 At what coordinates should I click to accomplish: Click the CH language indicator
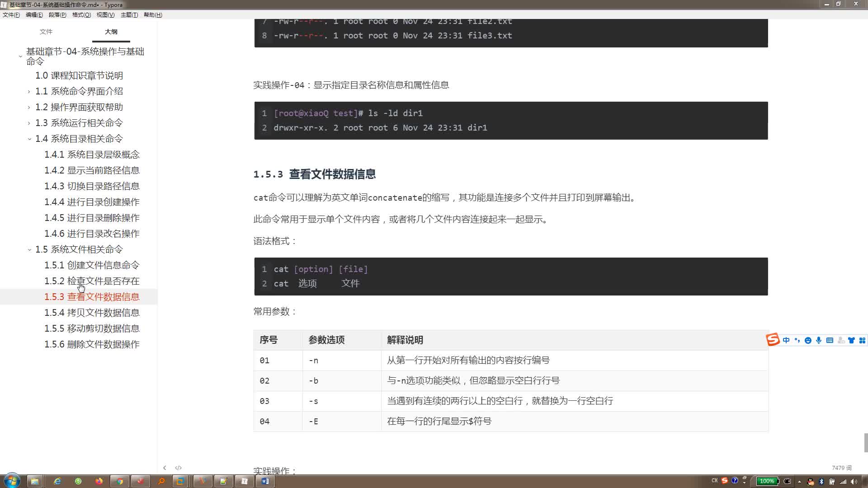tap(714, 480)
